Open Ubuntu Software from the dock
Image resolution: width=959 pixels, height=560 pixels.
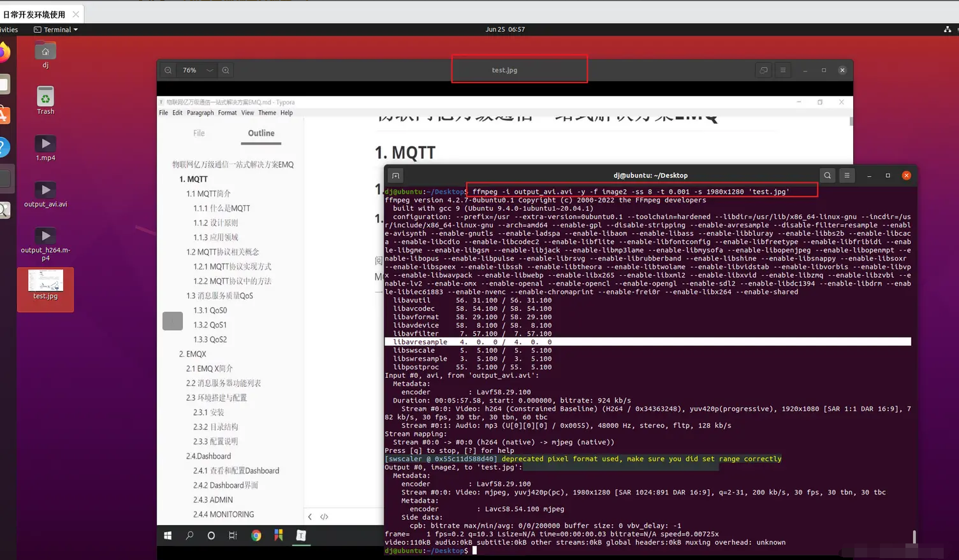coord(4,115)
